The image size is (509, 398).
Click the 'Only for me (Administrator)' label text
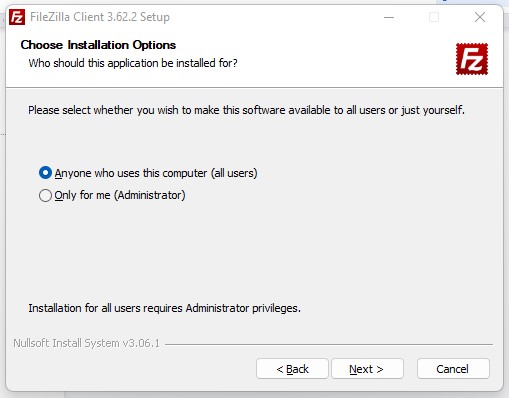tap(120, 195)
